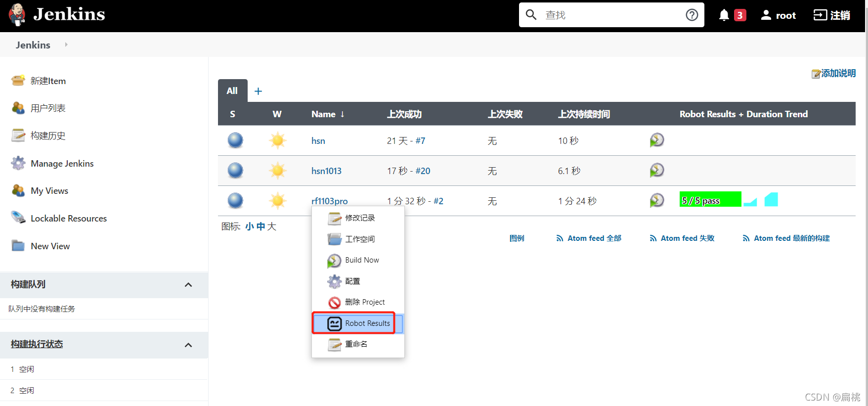Click the Lockable Resources drive icon
The height and width of the screenshot is (406, 868).
pos(18,218)
